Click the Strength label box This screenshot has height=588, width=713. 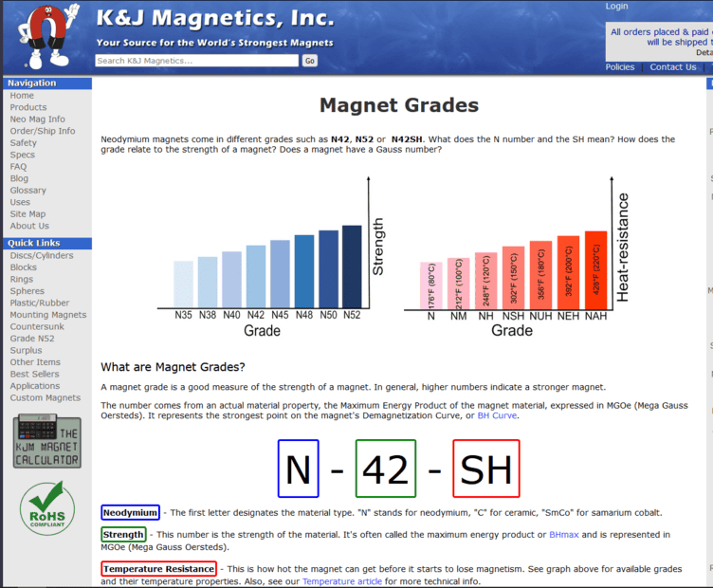click(123, 534)
